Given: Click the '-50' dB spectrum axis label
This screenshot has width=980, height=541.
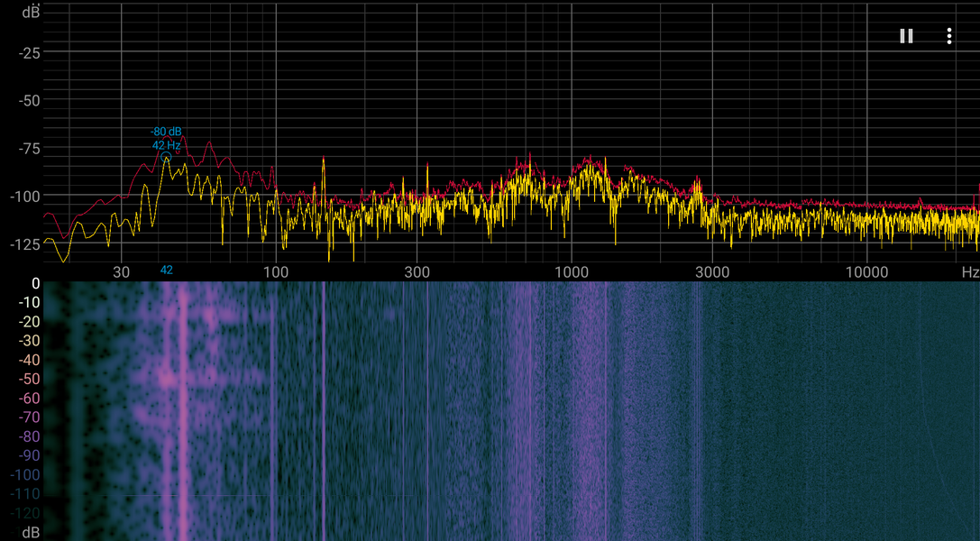Looking at the screenshot, I should [30, 101].
